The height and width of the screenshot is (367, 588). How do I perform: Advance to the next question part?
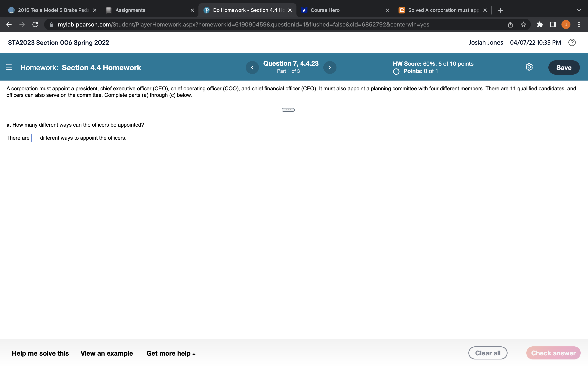pyautogui.click(x=330, y=67)
